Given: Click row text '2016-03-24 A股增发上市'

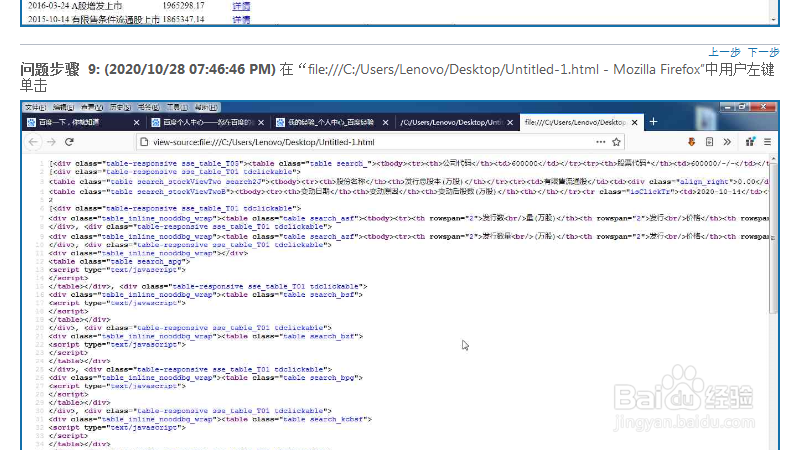Looking at the screenshot, I should coord(75,6).
